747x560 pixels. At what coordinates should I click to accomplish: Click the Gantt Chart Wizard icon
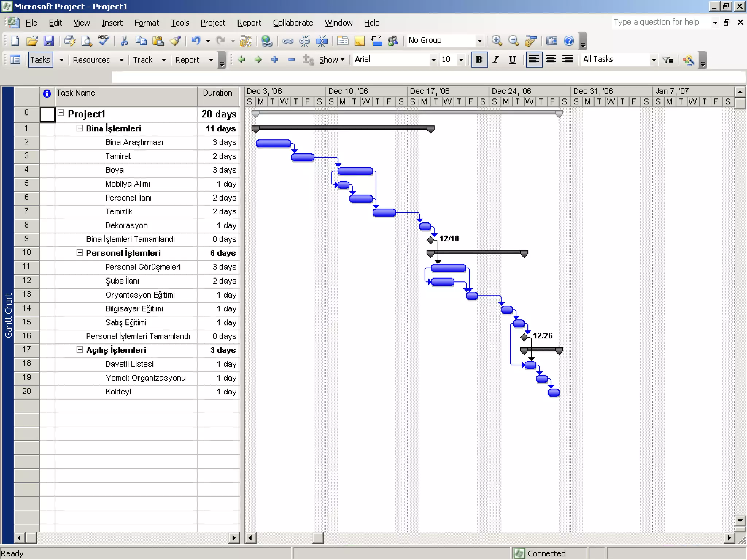(689, 60)
